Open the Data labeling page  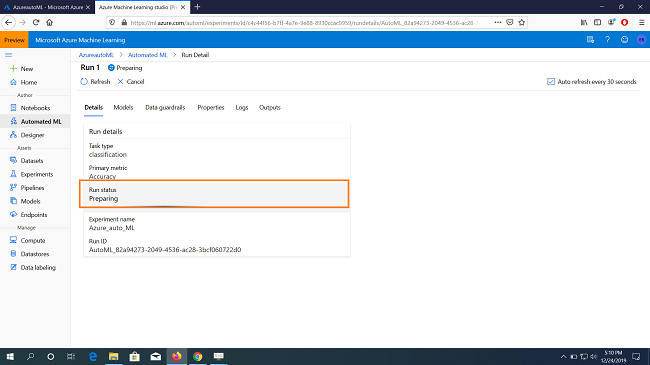coord(38,268)
